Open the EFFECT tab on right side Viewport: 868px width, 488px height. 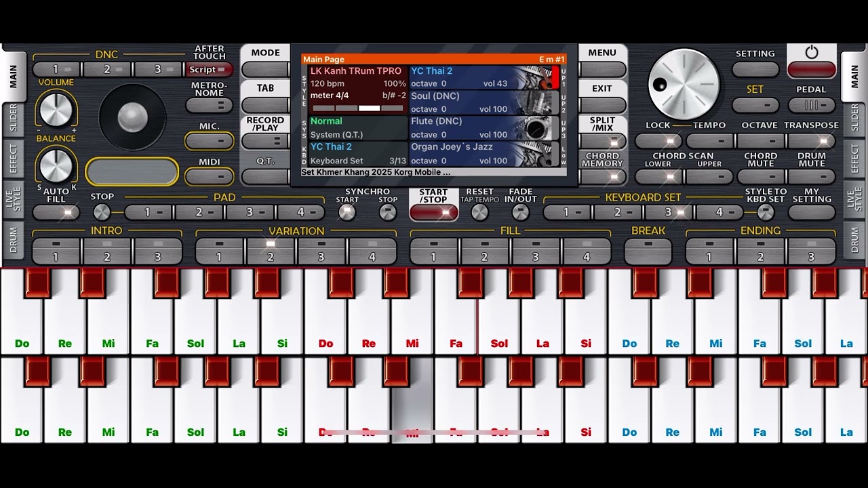(x=854, y=158)
